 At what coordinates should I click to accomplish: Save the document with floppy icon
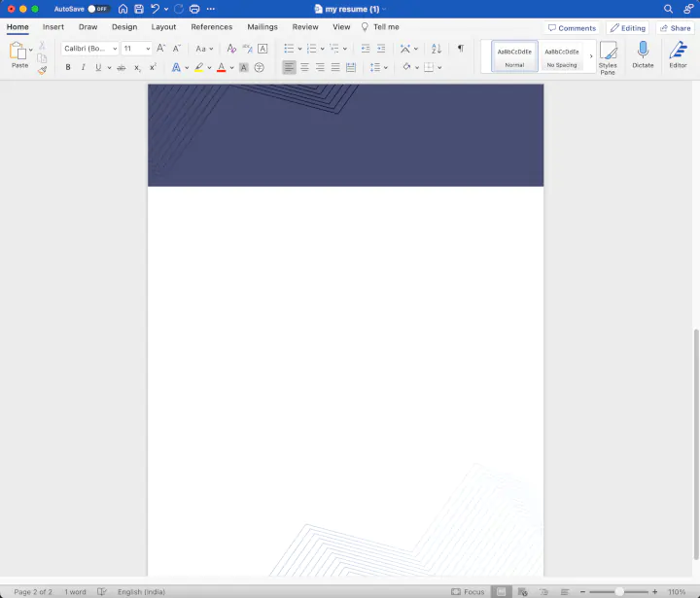139,9
